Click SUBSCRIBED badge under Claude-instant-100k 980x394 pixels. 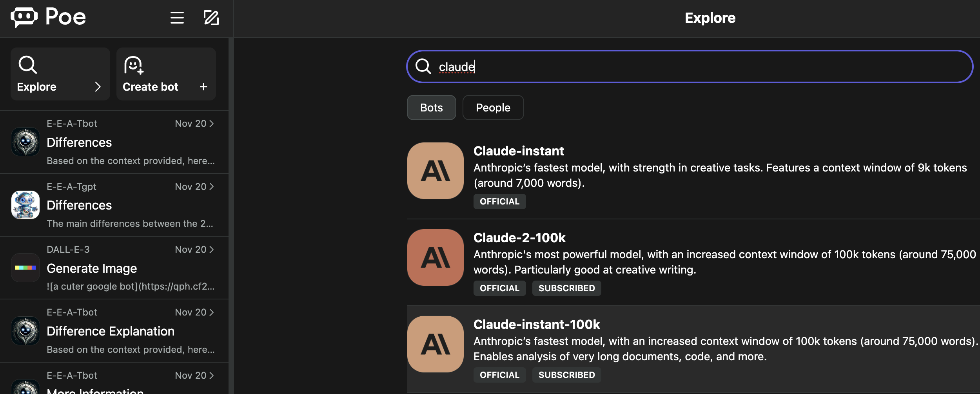point(567,375)
